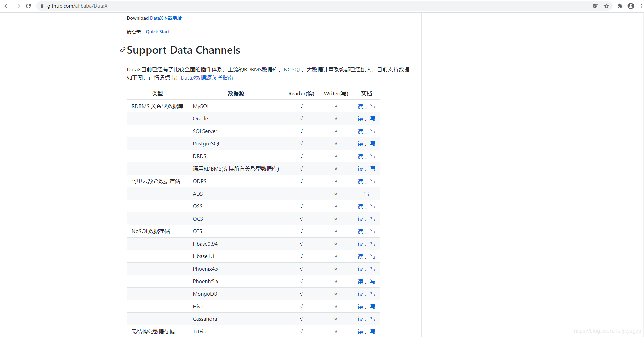This screenshot has width=644, height=337.
Task: Open the ODPS 读 documentation link
Action: 360,181
